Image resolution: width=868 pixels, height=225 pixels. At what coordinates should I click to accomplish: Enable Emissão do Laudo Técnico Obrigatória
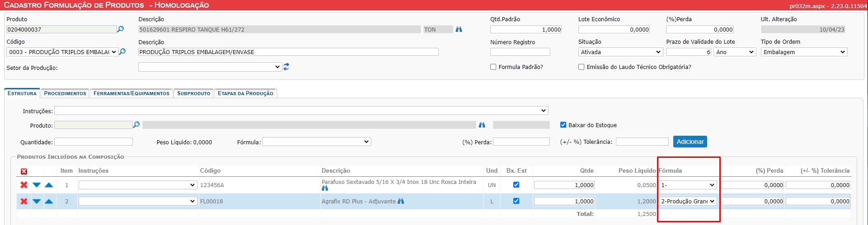(x=582, y=67)
